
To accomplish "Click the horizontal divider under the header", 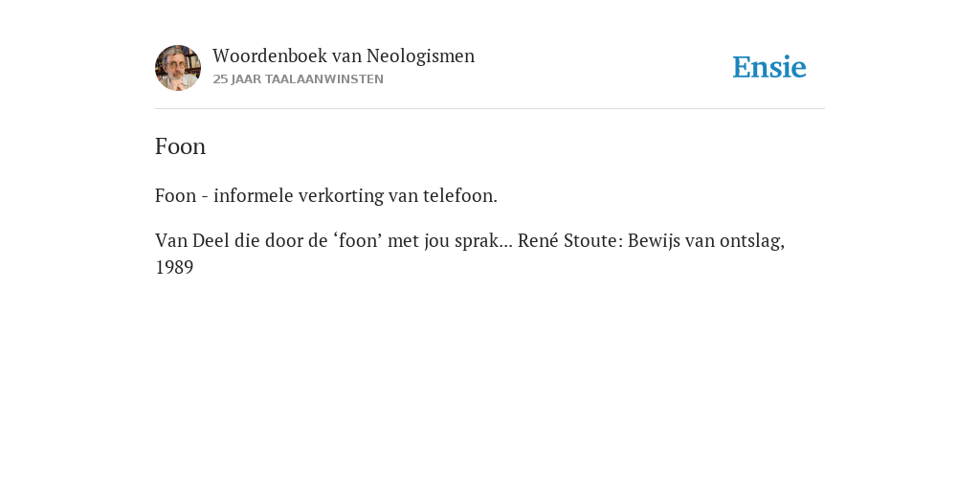I will pyautogui.click(x=490, y=109).
